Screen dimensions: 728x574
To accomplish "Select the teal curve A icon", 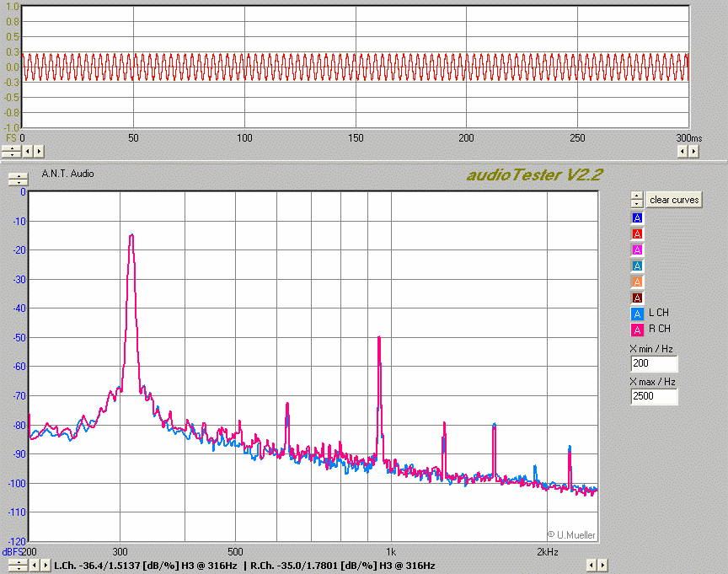I will click(637, 266).
